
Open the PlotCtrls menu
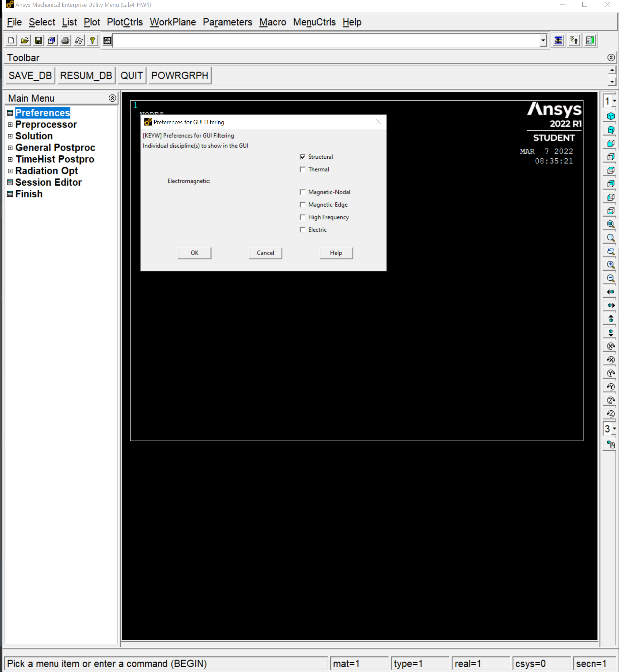click(125, 22)
